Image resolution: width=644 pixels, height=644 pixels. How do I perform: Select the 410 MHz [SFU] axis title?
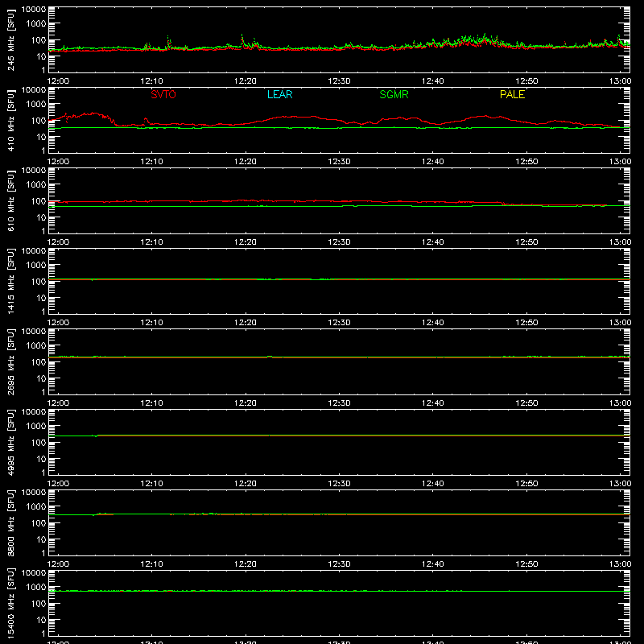coord(11,120)
